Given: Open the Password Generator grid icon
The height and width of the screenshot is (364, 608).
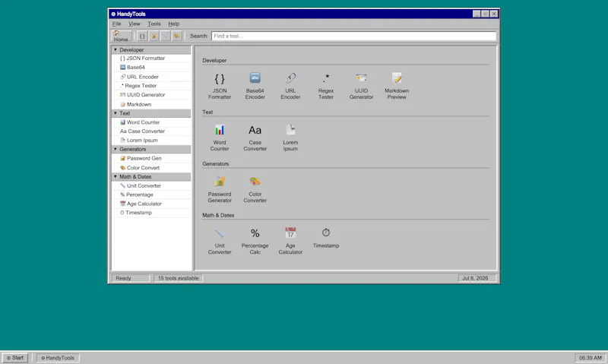Looking at the screenshot, I should pos(220,189).
